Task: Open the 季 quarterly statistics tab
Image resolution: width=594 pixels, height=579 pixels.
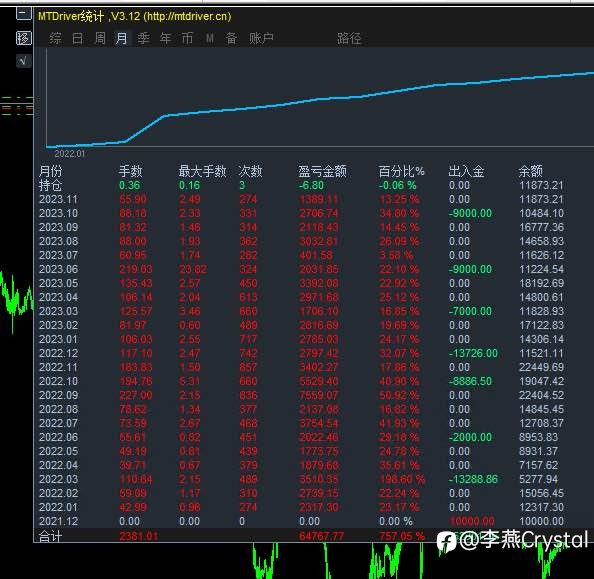Action: click(144, 38)
